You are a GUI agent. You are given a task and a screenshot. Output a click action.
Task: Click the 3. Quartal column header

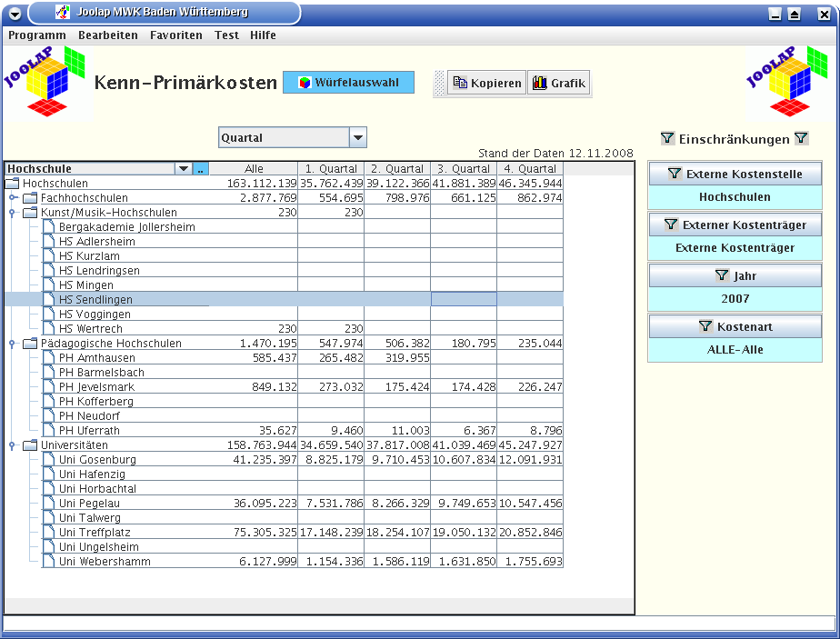pyautogui.click(x=464, y=169)
